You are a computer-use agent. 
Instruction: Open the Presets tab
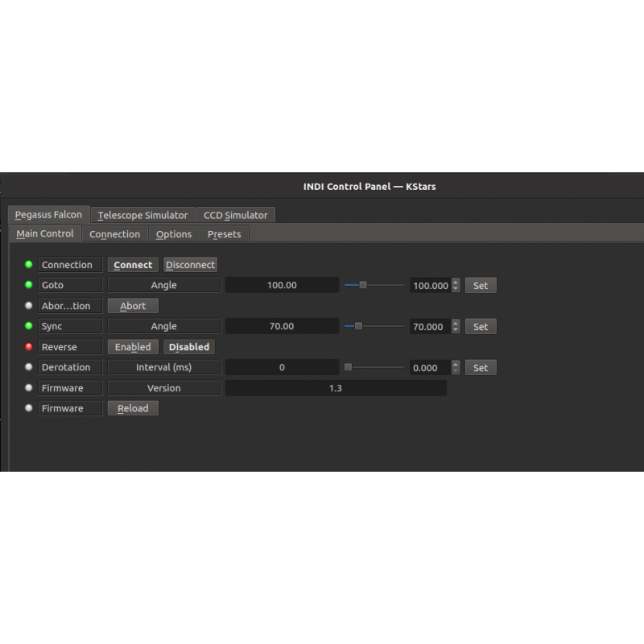pos(224,234)
